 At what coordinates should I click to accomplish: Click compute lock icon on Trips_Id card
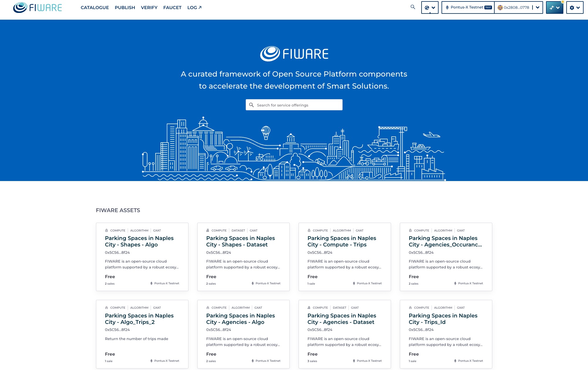410,308
